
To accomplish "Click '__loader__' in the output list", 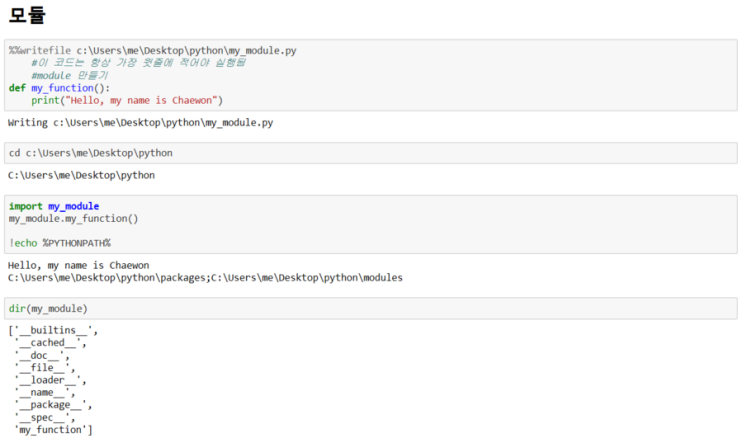I will pyautogui.click(x=50, y=380).
